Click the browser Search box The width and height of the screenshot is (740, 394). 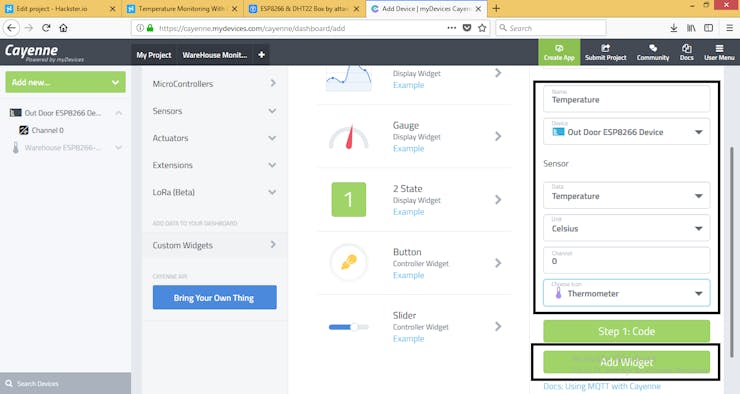(x=551, y=28)
